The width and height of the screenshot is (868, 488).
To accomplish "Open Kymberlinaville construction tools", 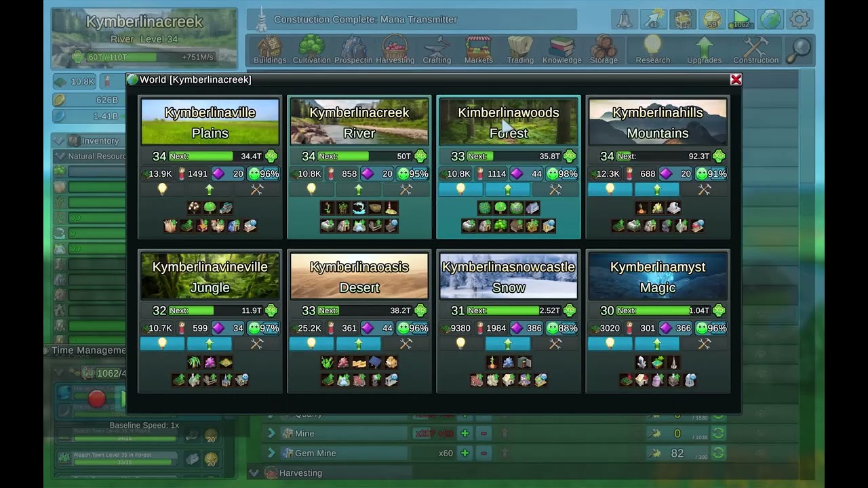I will coord(256,190).
